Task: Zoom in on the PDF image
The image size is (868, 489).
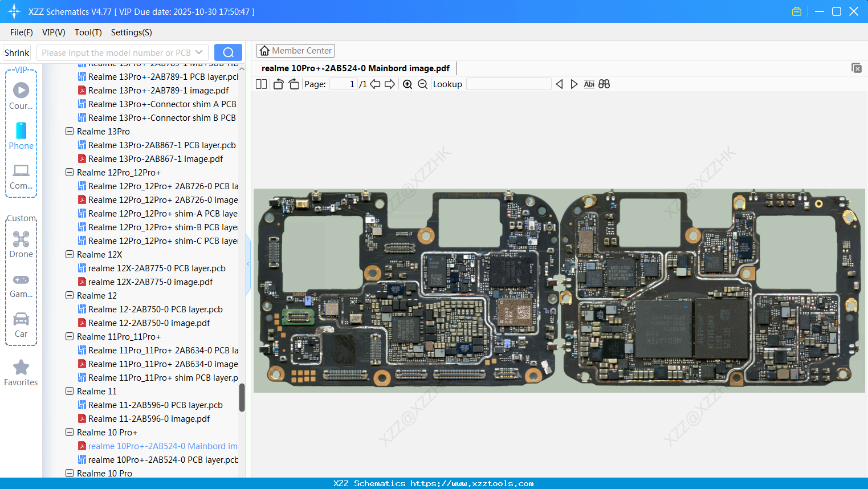Action: 407,84
